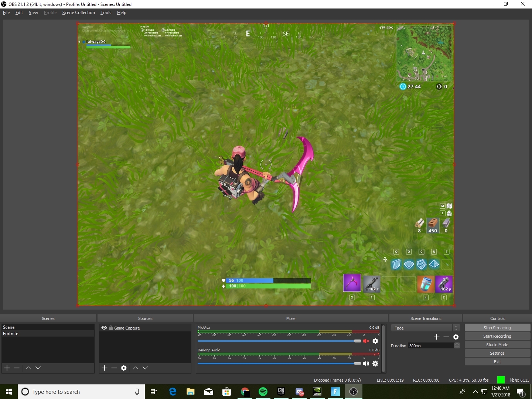Click the OBS Studio taskbar icon
Screen dimensions: 532x399
pyautogui.click(x=354, y=392)
